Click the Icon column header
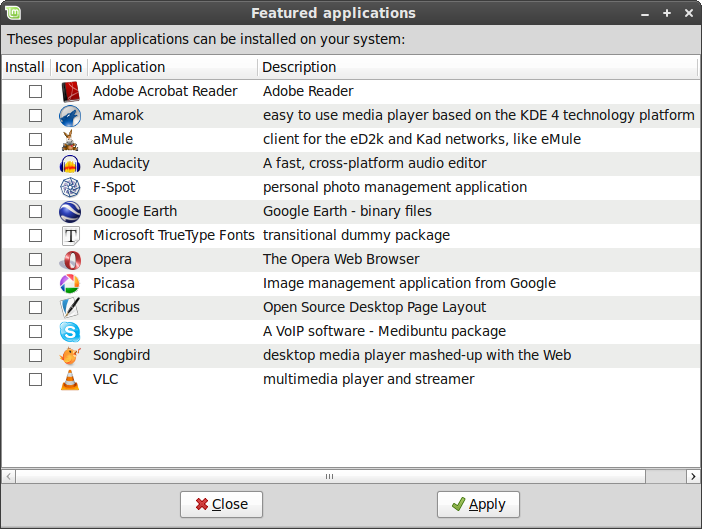702x529 pixels. coord(68,67)
